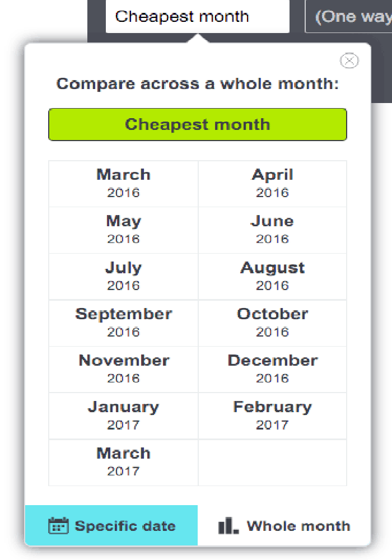Click the bar chart icon for Whole month

[228, 525]
